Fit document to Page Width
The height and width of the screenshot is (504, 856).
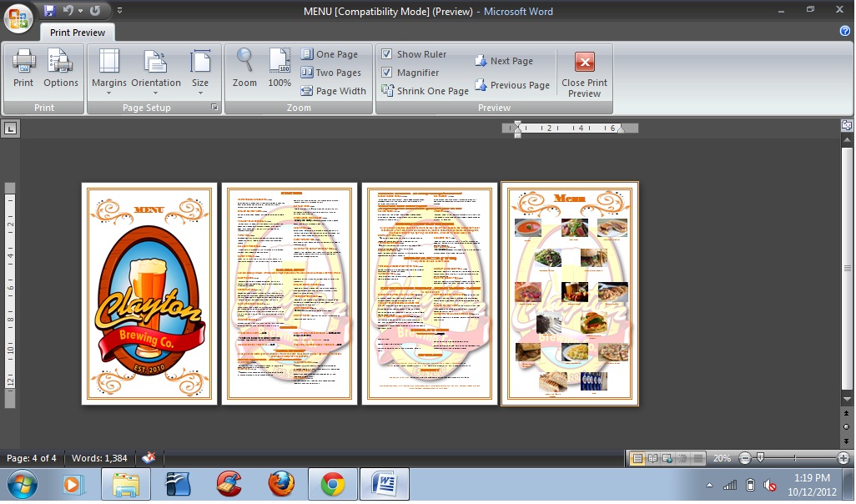[x=333, y=91]
